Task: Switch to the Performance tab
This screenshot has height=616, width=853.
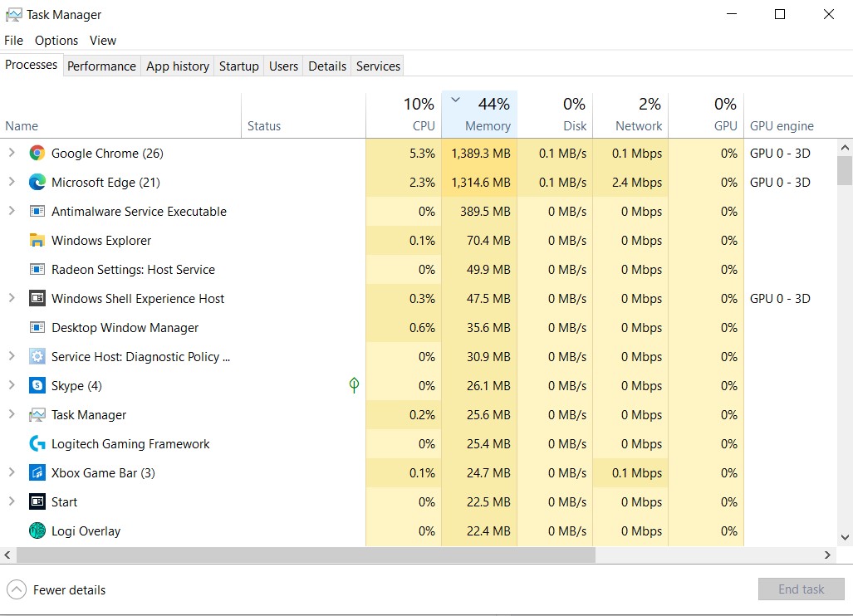Action: tap(101, 66)
